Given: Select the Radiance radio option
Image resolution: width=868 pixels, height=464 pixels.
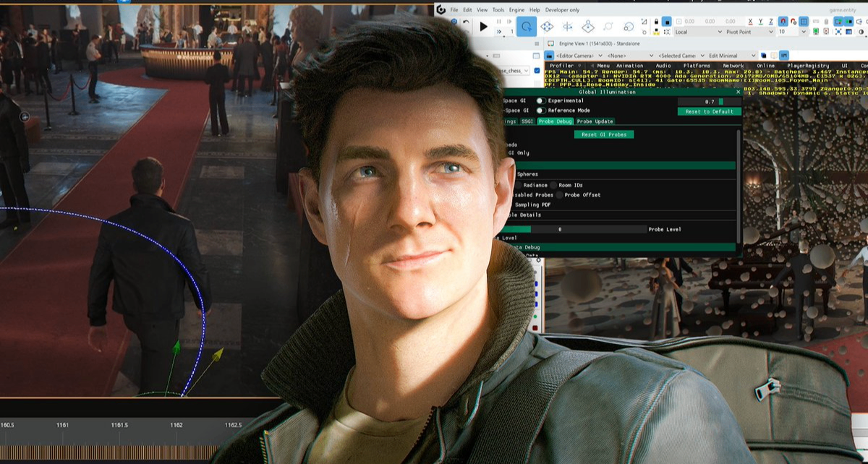Looking at the screenshot, I should coord(518,185).
